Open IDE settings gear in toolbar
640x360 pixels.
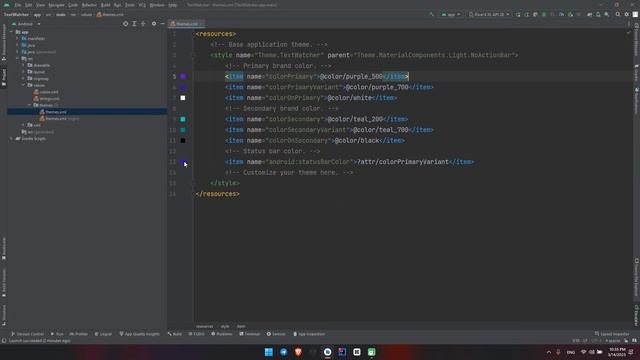coord(627,14)
